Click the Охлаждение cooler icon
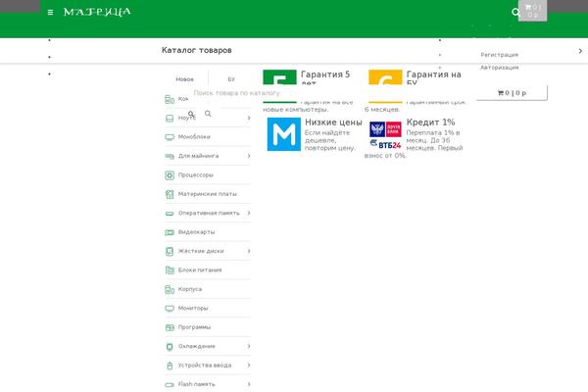Screen dimensions: 588x392 pyautogui.click(x=170, y=347)
